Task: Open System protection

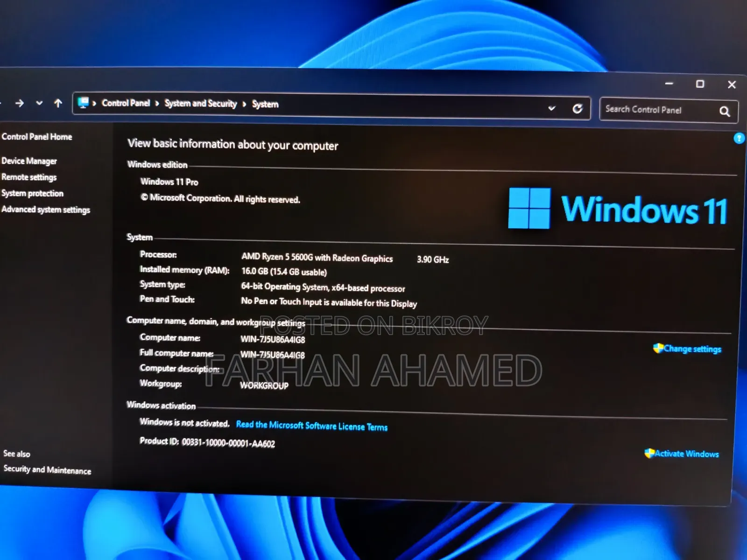Action: point(32,193)
